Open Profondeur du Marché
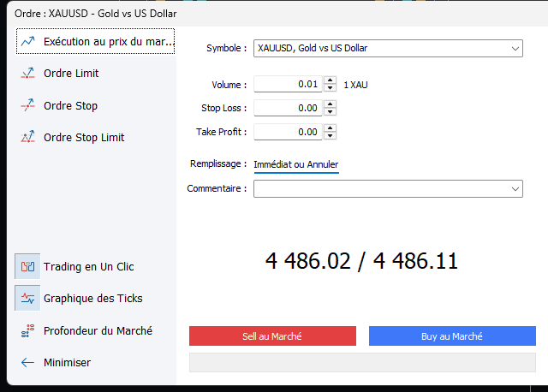This screenshot has height=392, width=548. pos(98,330)
